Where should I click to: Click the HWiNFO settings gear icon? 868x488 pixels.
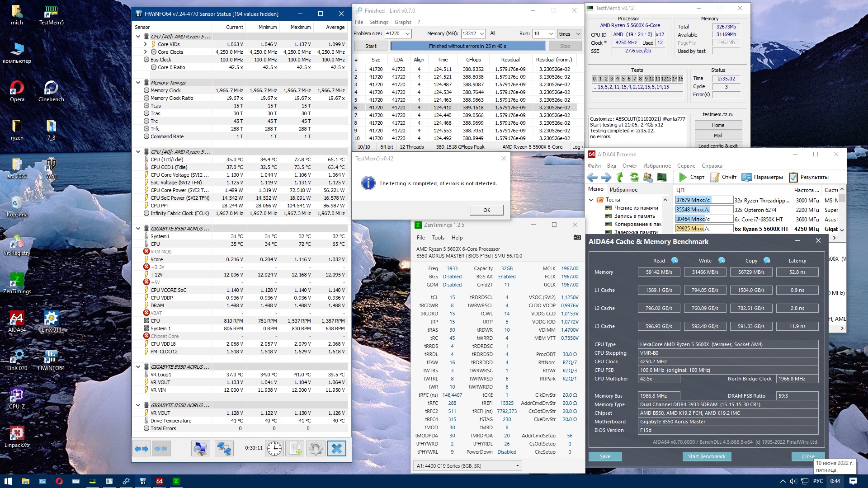(x=316, y=448)
